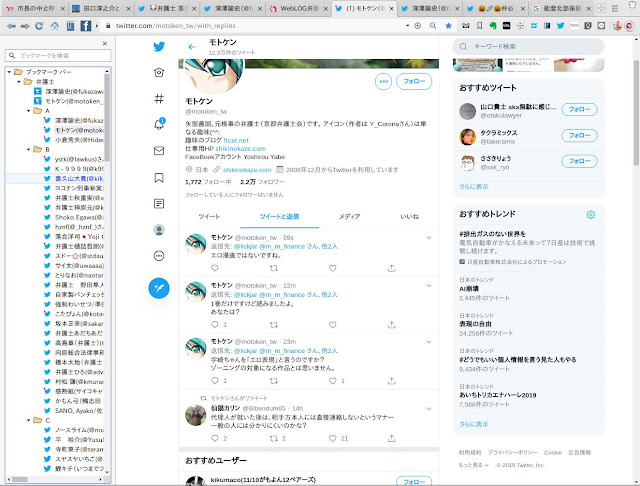
Task: Switch to いいね tab
Action: pos(410,216)
